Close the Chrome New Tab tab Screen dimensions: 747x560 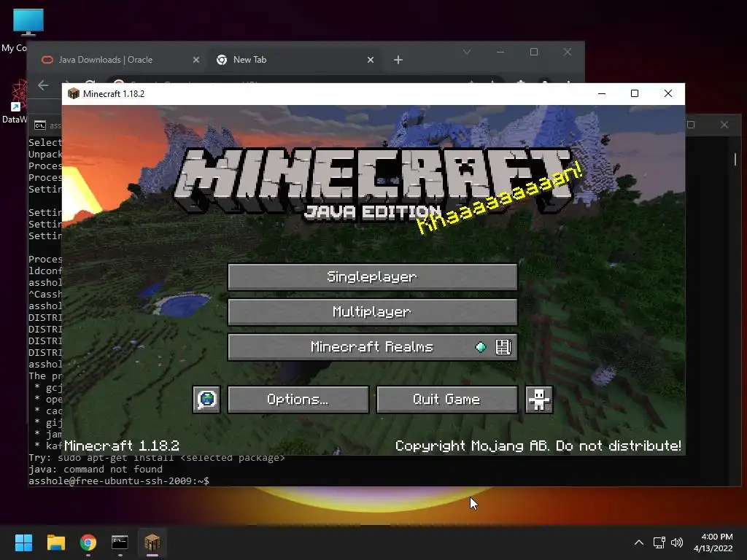[371, 60]
